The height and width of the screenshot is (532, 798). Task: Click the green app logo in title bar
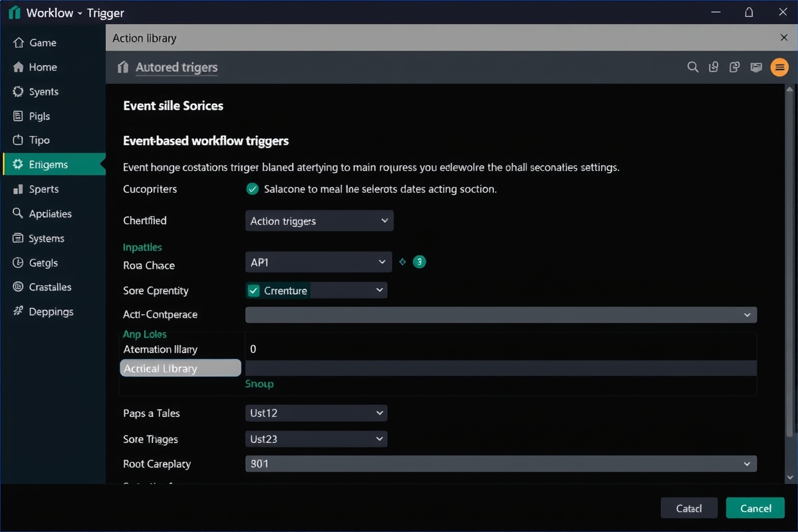coord(14,13)
